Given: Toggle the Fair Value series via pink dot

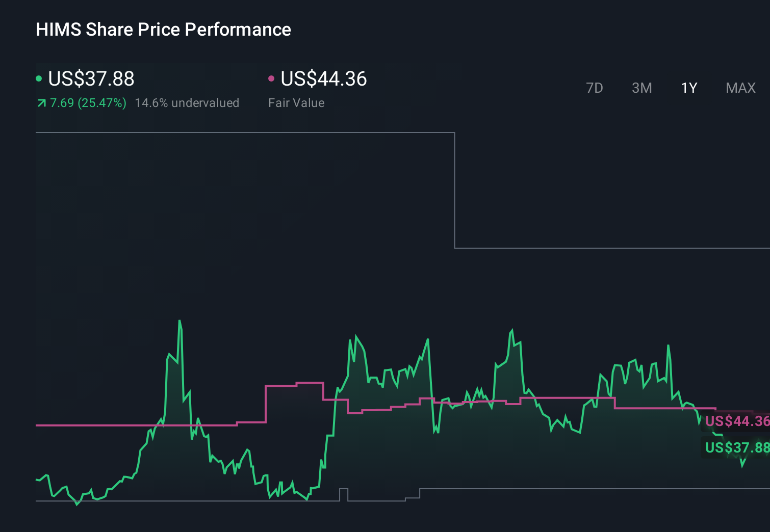Looking at the screenshot, I should pyautogui.click(x=272, y=78).
